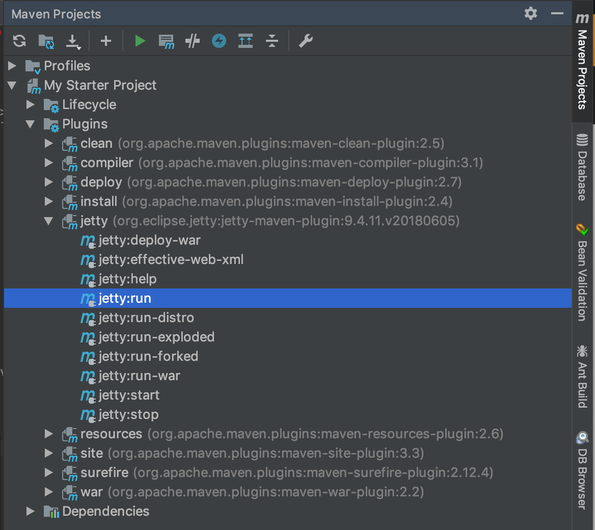Expand the Dependencies node
The height and width of the screenshot is (530, 595).
pyautogui.click(x=30, y=511)
